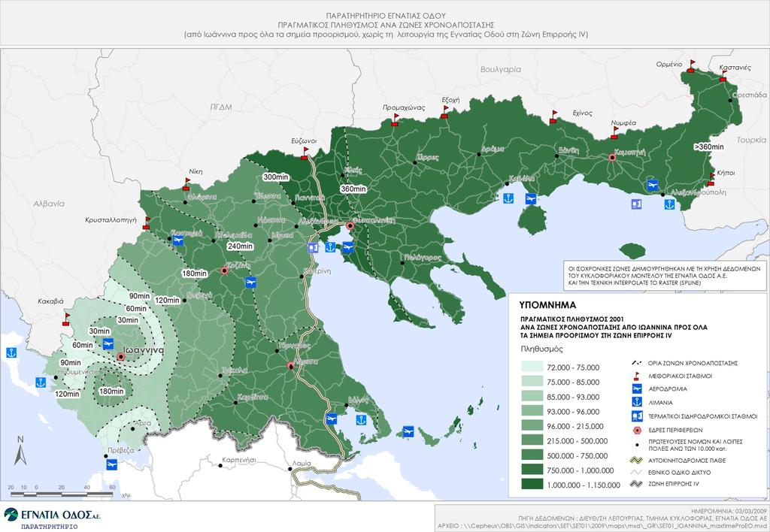770x532 pixels.
Task: Click the isochrone method note box
Action: (665, 276)
